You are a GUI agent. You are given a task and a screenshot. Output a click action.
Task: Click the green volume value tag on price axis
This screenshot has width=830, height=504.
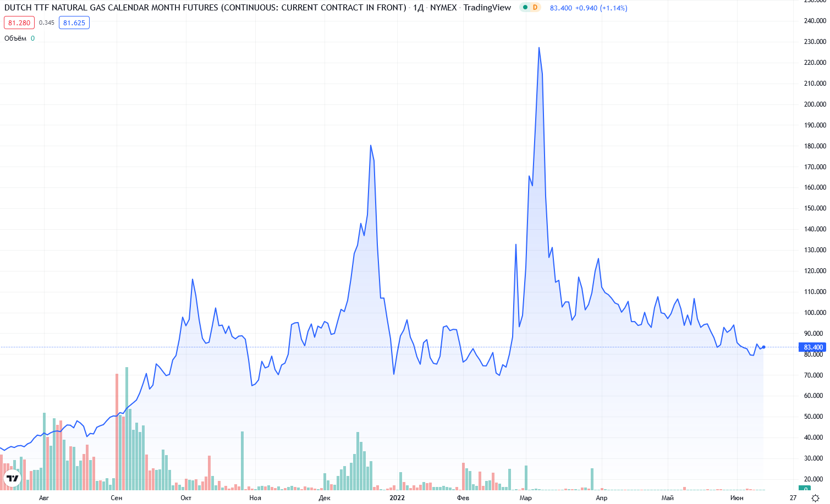click(804, 488)
